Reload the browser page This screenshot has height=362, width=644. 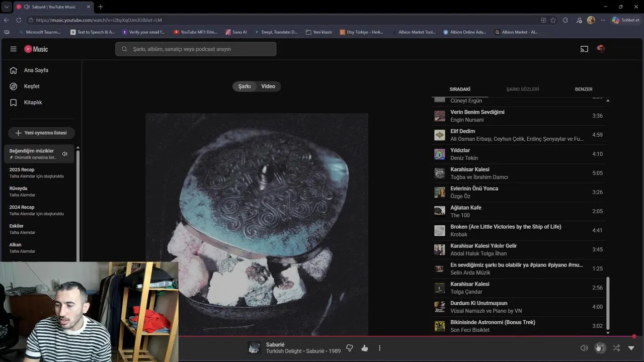pyautogui.click(x=19, y=20)
